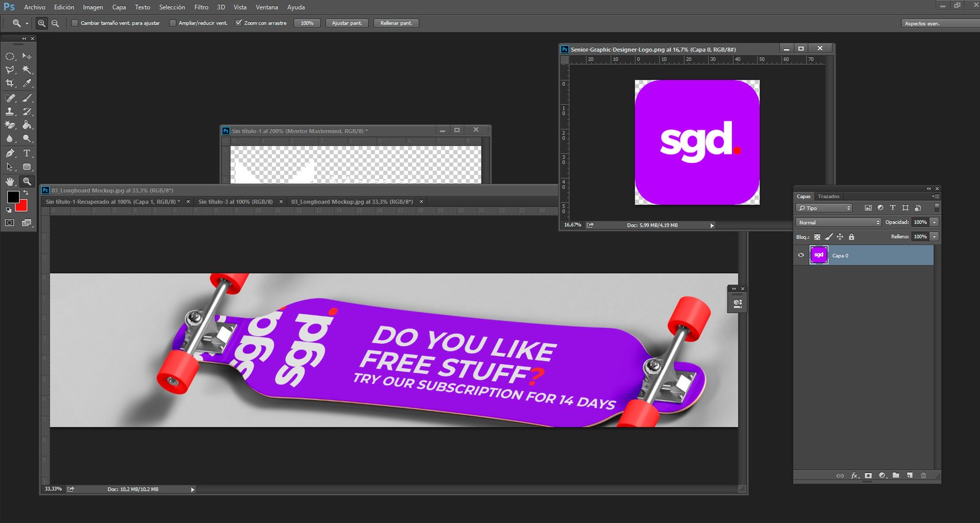
Task: Expand the status info arrow in Longboard Mockup window
Action: point(192,489)
